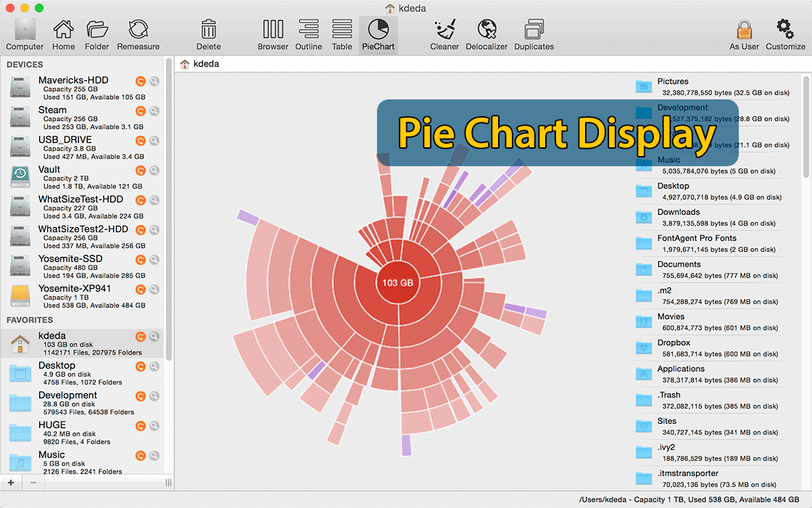The width and height of the screenshot is (812, 508).
Task: Go to the Home view
Action: pos(63,34)
